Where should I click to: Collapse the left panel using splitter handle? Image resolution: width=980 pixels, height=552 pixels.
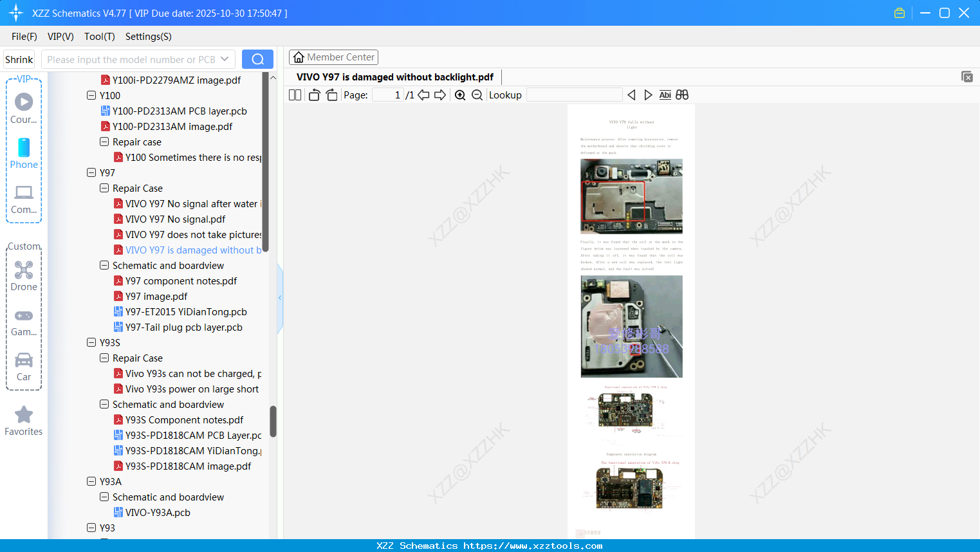pos(280,298)
